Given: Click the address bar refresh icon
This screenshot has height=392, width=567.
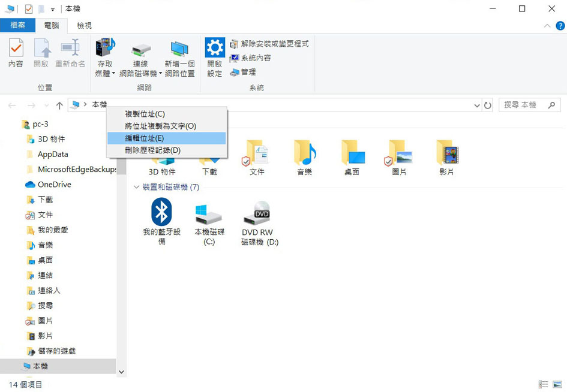Looking at the screenshot, I should coord(488,105).
